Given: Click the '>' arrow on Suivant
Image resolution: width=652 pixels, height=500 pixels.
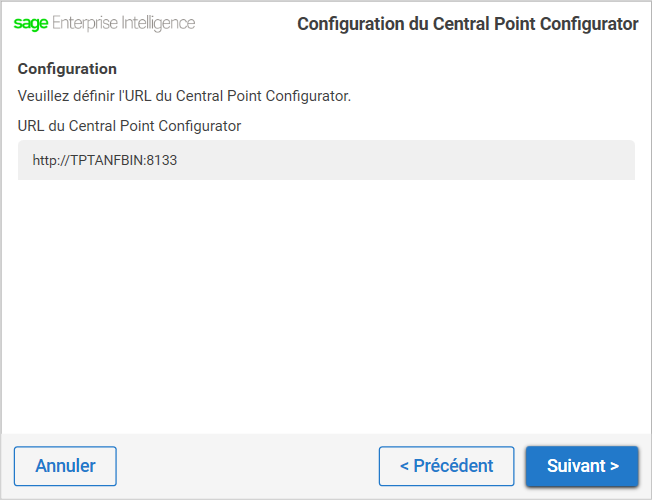Looking at the screenshot, I should (615, 466).
